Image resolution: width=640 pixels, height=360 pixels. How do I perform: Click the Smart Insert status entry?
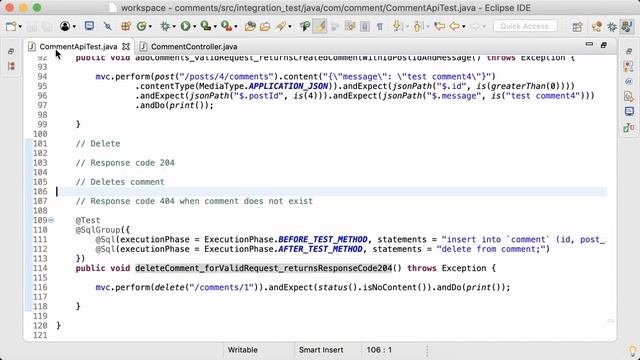(321, 350)
